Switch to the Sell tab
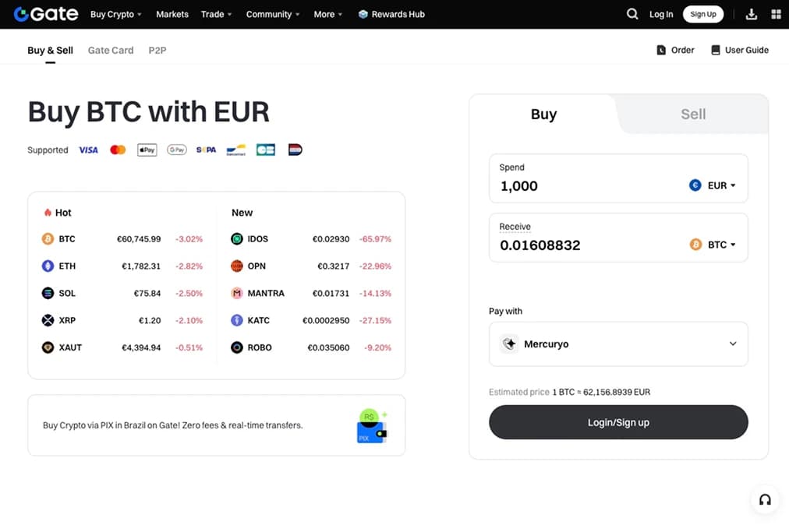The width and height of the screenshot is (789, 532). click(693, 115)
